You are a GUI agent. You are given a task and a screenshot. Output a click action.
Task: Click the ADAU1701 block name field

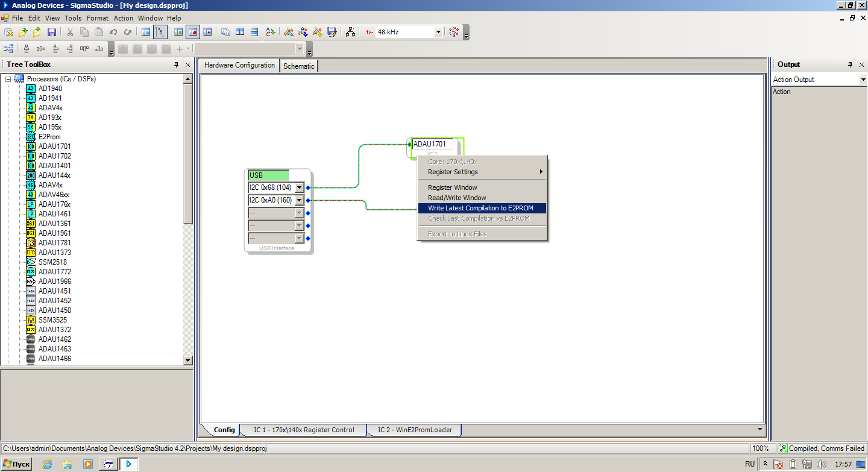[x=432, y=144]
